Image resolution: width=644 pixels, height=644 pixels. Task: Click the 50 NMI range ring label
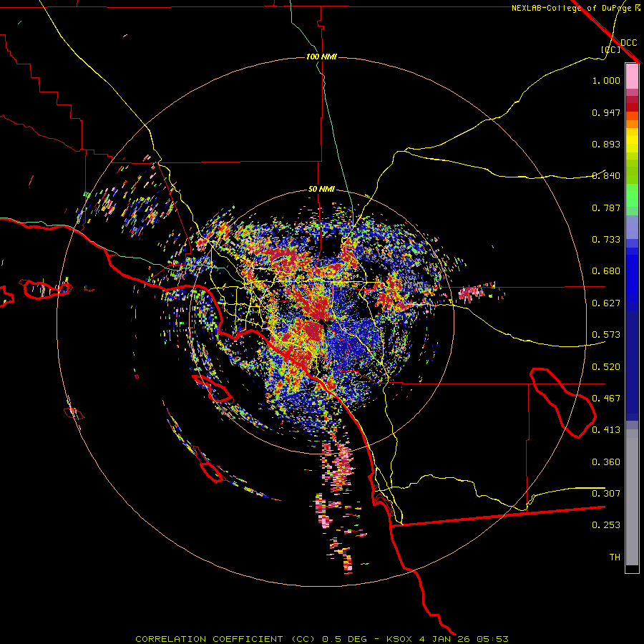click(x=321, y=189)
